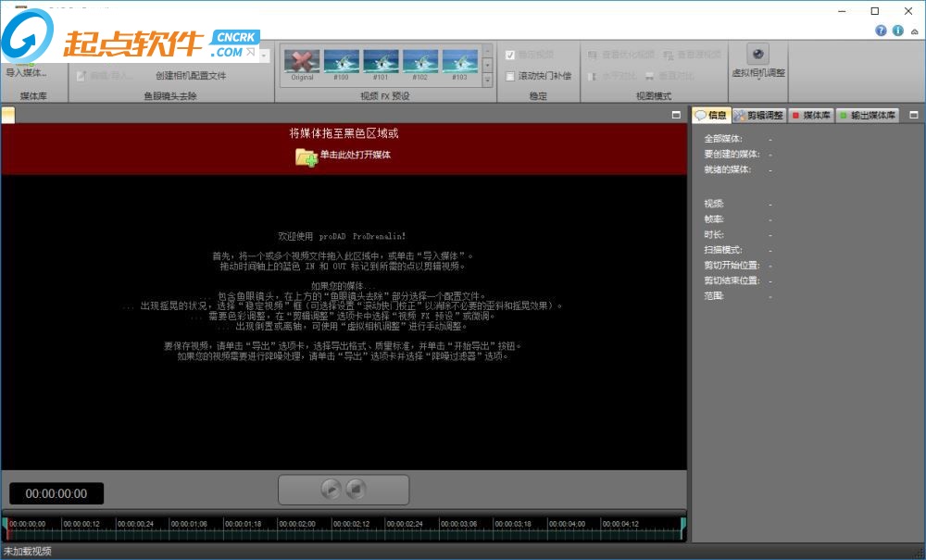The image size is (926, 560).
Task: Expand the 虚拟相机调整 dropdown arrow
Action: point(759,79)
